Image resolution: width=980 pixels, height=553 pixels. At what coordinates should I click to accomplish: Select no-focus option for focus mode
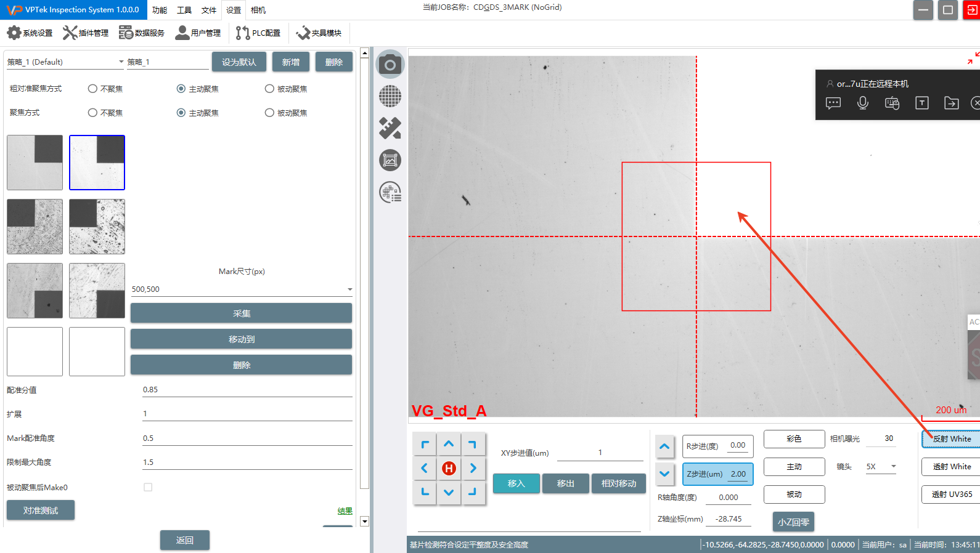(92, 113)
